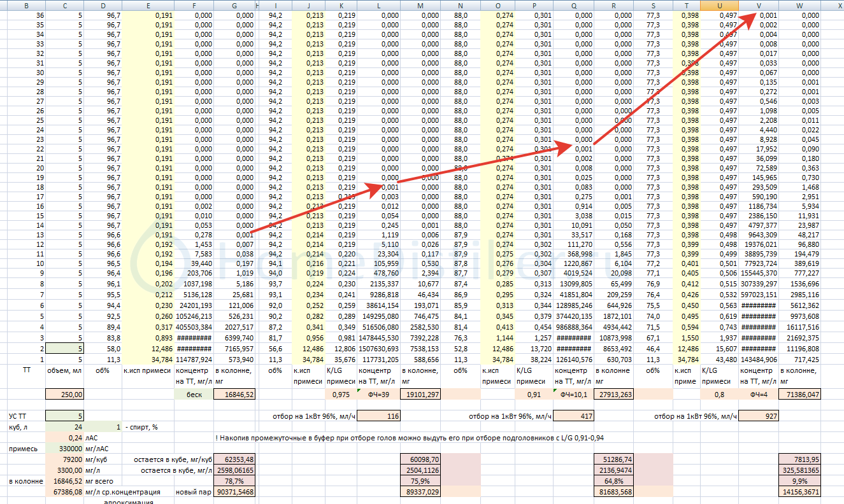Select the cell with 21692,375
The width and height of the screenshot is (844, 504).
(x=799, y=337)
